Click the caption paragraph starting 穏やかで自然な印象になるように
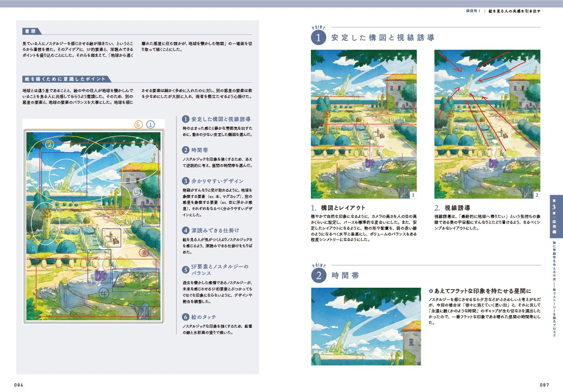This screenshot has height=392, width=563. [x=364, y=228]
